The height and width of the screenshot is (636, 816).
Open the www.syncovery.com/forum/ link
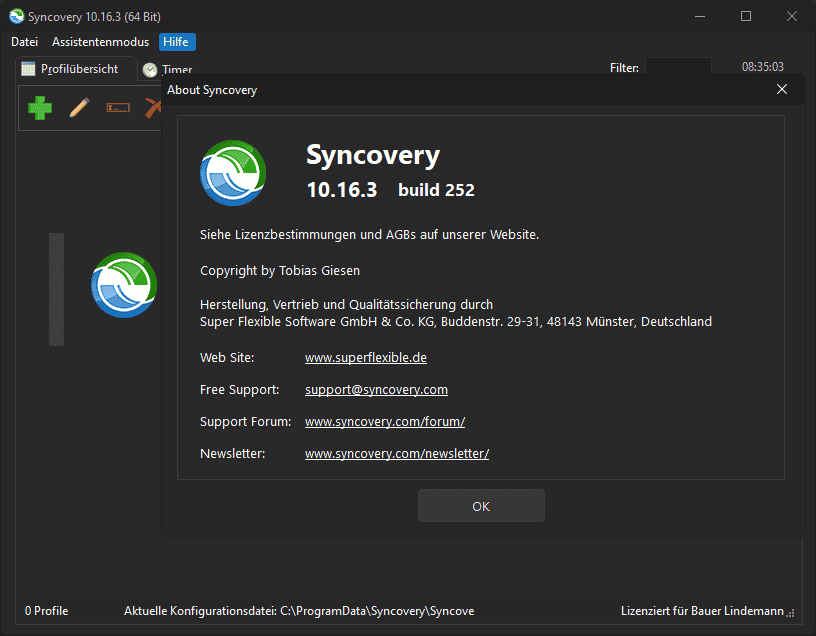[x=385, y=422]
